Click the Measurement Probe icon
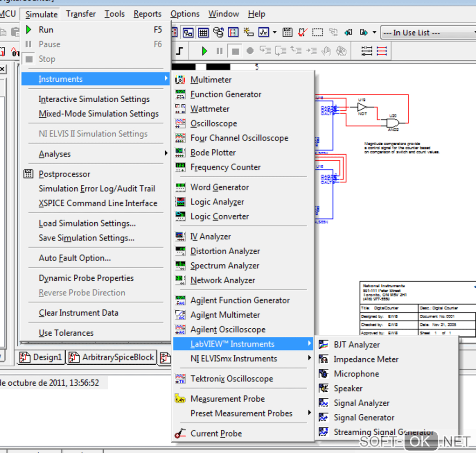 (x=180, y=399)
